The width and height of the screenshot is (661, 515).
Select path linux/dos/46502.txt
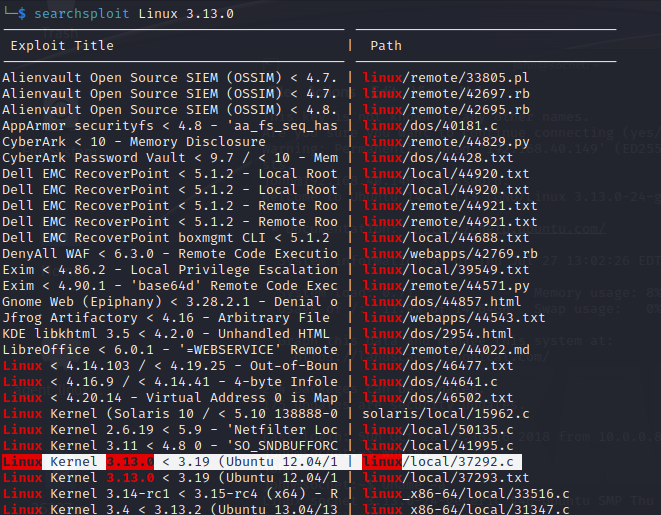[438, 398]
